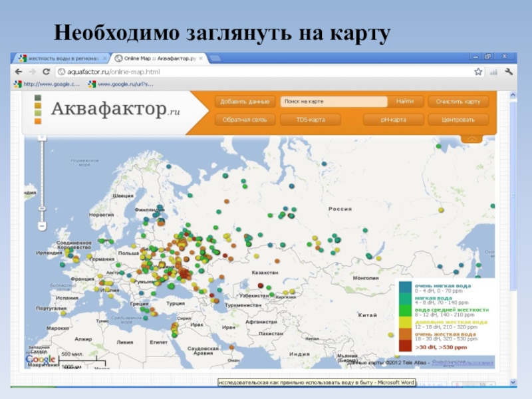
Task: Bookmark this page with the star icon
Action: tap(477, 71)
